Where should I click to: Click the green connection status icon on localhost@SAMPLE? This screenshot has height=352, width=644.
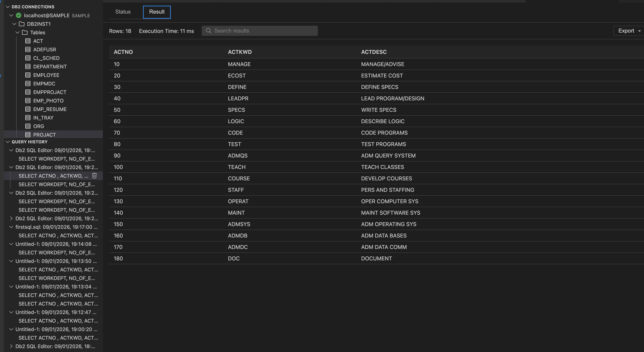tap(19, 15)
